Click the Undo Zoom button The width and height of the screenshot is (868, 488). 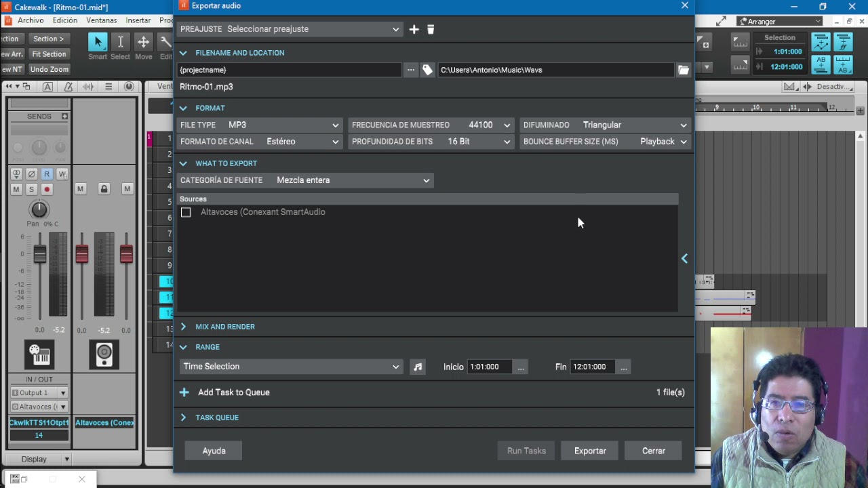click(x=50, y=69)
